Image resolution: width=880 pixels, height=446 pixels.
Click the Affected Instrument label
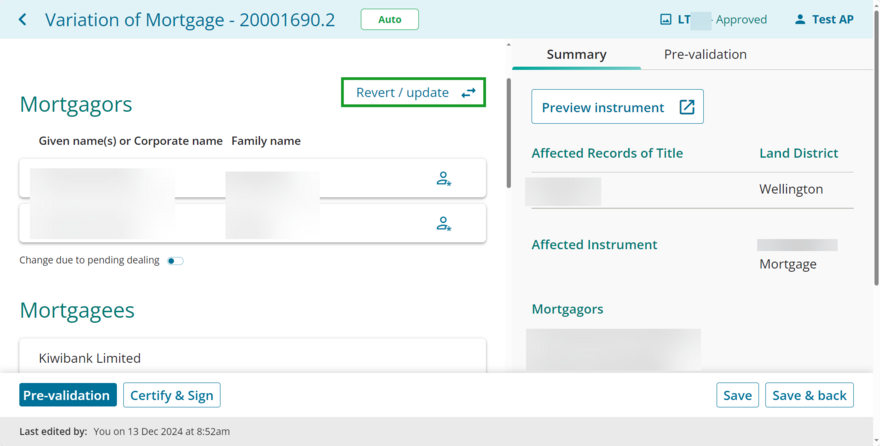594,245
